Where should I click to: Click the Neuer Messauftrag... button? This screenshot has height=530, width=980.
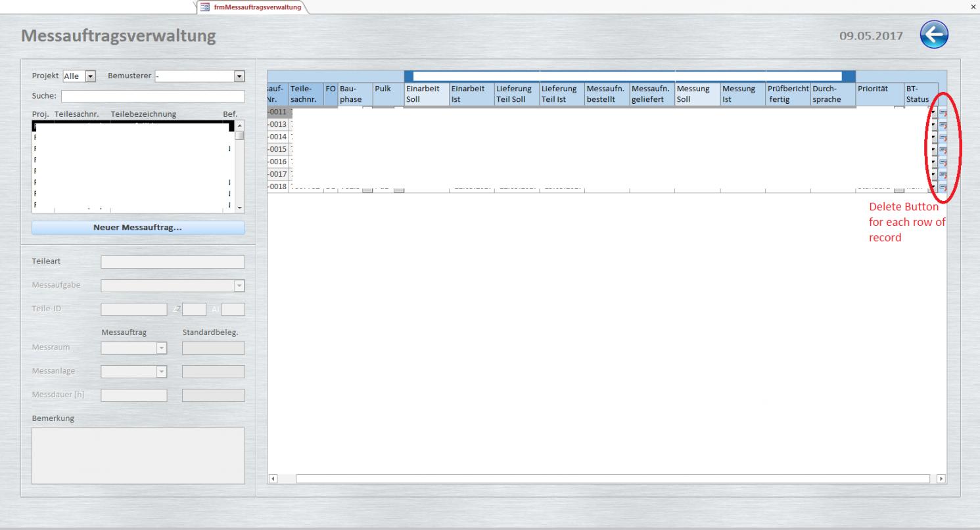coord(138,228)
